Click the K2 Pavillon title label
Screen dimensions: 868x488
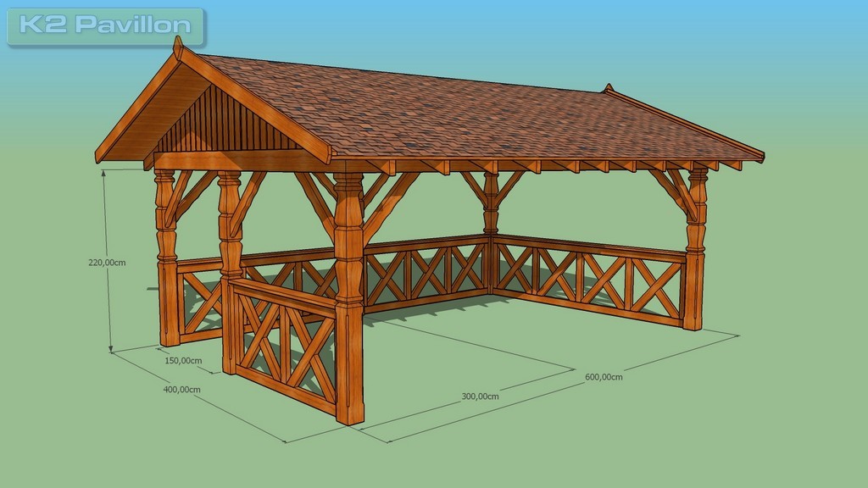105,25
